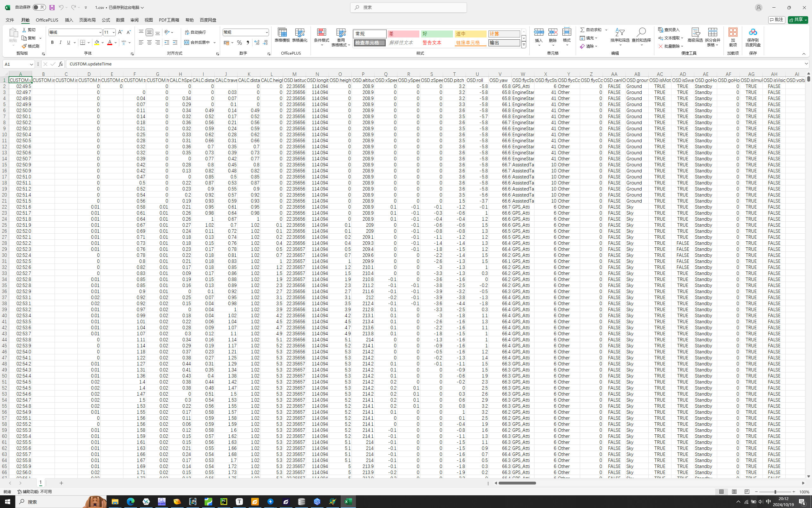Open the font name dropdown
Screen dimensions: 812x508
pyautogui.click(x=100, y=32)
